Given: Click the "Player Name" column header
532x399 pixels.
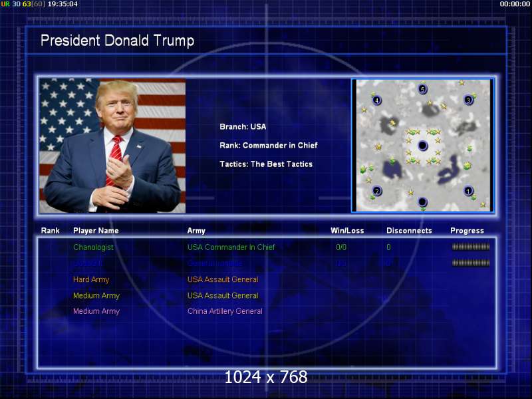Looking at the screenshot, I should click(96, 231).
